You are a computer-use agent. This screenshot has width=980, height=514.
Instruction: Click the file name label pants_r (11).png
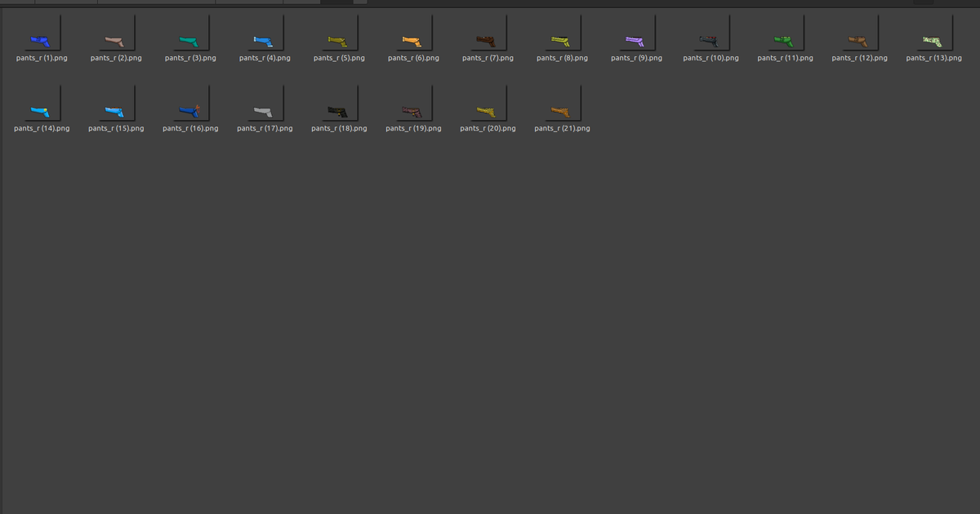pos(785,58)
